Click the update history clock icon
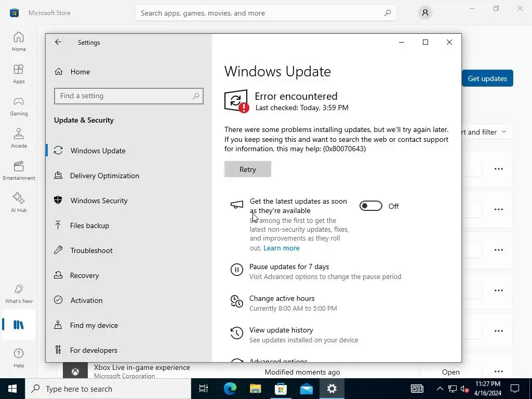 (x=236, y=333)
